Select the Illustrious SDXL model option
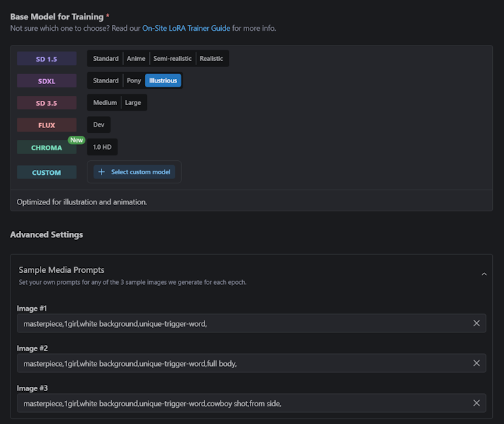 (x=163, y=80)
